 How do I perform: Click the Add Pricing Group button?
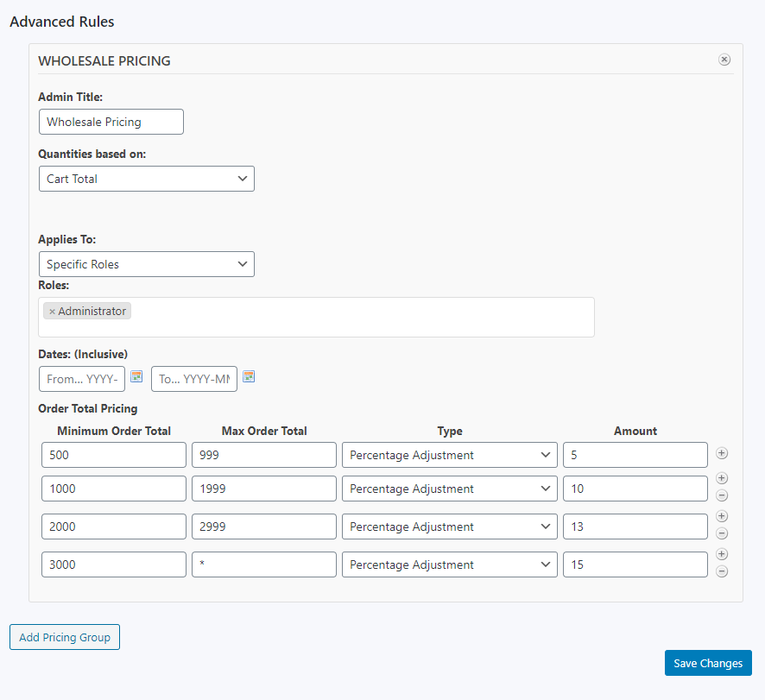tap(65, 637)
